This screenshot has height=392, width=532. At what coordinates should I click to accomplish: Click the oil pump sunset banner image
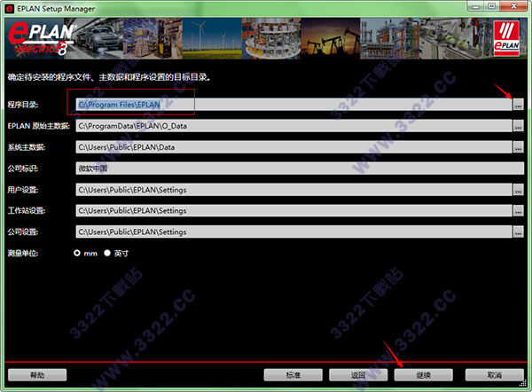331,38
